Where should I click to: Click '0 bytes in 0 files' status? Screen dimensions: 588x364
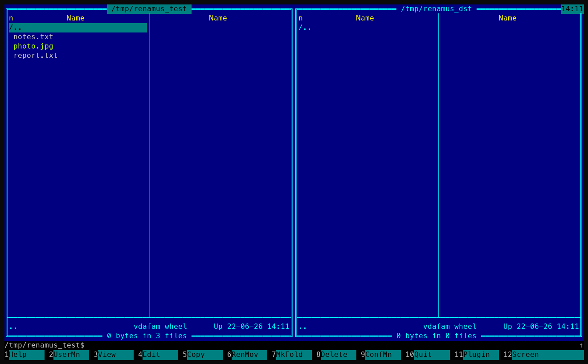coord(437,336)
